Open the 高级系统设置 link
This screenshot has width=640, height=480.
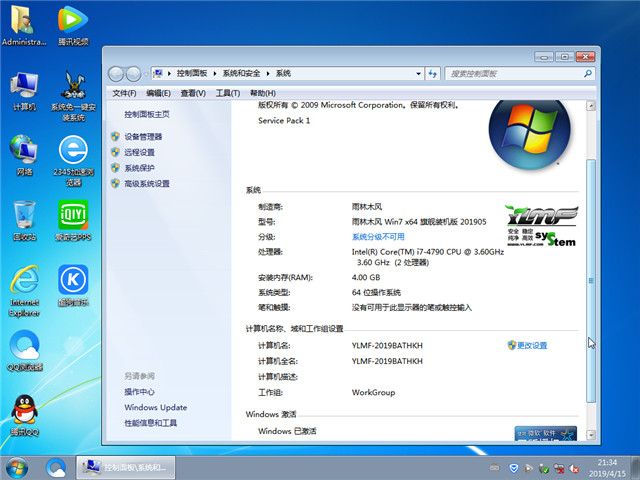click(x=147, y=184)
